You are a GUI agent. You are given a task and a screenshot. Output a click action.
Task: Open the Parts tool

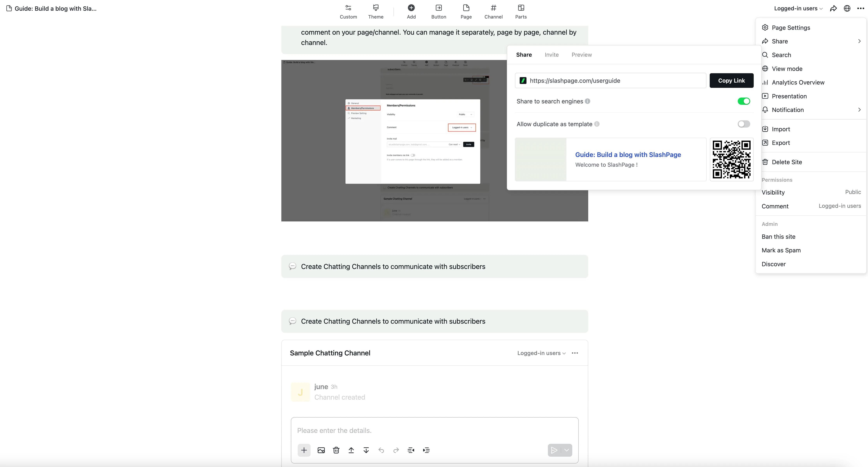(x=521, y=12)
